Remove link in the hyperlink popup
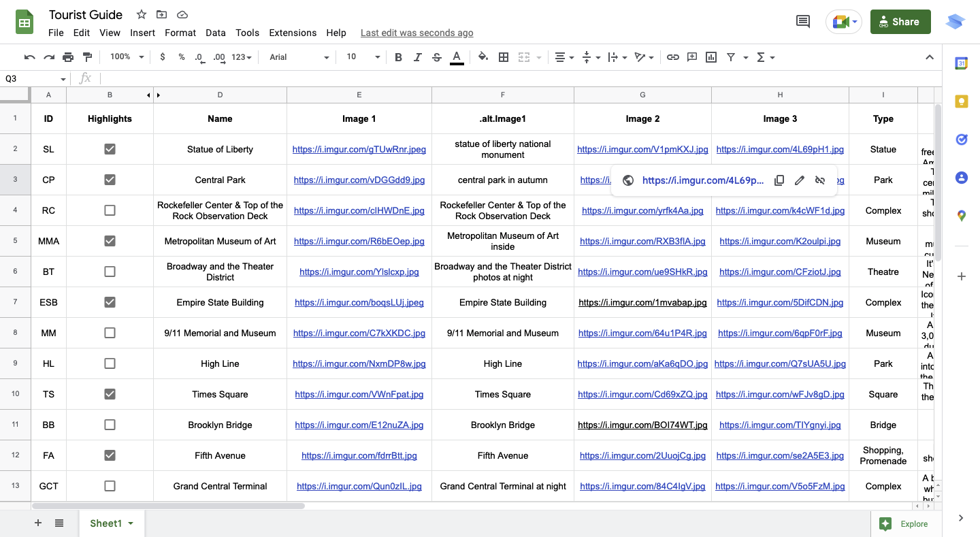This screenshot has height=537, width=980. [820, 180]
